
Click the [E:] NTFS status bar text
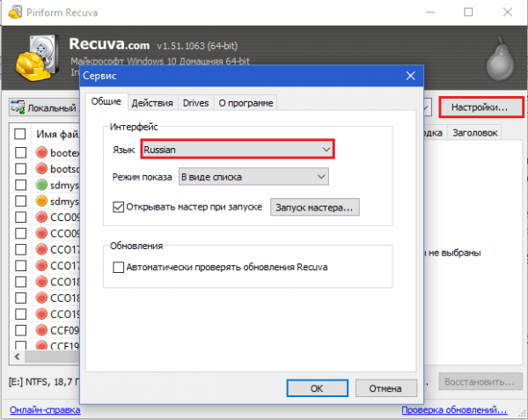click(x=45, y=381)
